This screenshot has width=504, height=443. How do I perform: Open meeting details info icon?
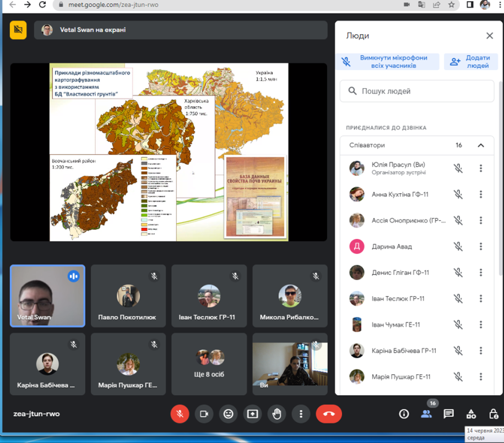click(404, 414)
